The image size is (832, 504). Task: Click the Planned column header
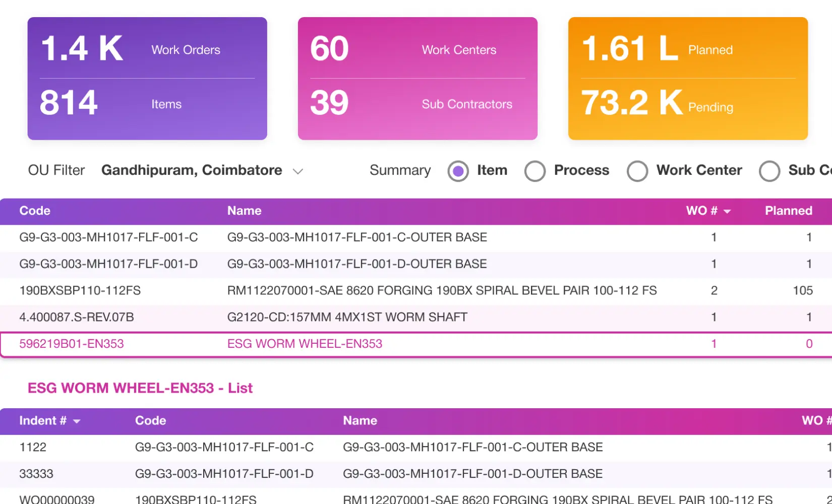pyautogui.click(x=789, y=211)
